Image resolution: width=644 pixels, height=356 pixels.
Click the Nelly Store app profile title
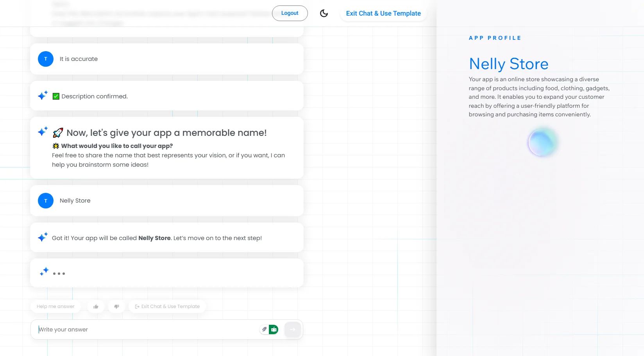click(x=508, y=64)
